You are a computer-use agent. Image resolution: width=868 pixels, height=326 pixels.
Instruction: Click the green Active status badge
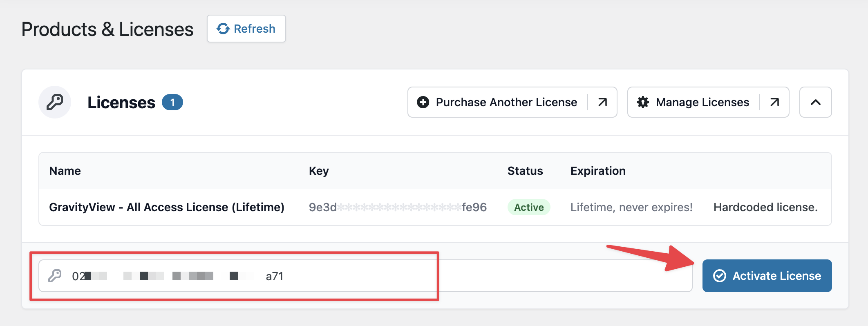pos(529,207)
